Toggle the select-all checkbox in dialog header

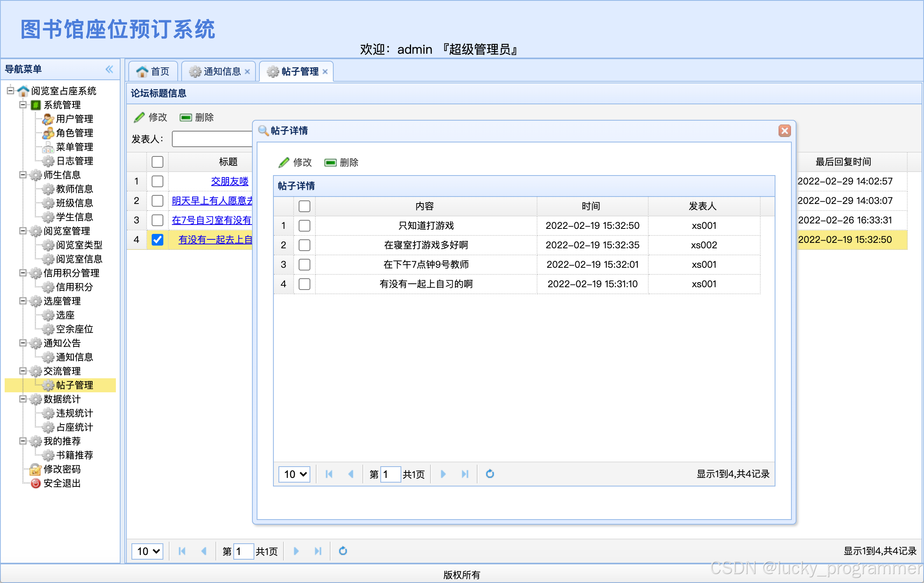tap(304, 206)
